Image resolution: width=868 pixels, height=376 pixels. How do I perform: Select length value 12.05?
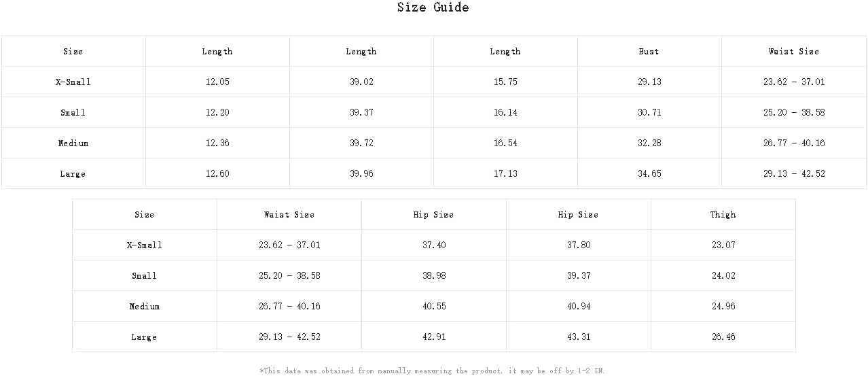[217, 82]
